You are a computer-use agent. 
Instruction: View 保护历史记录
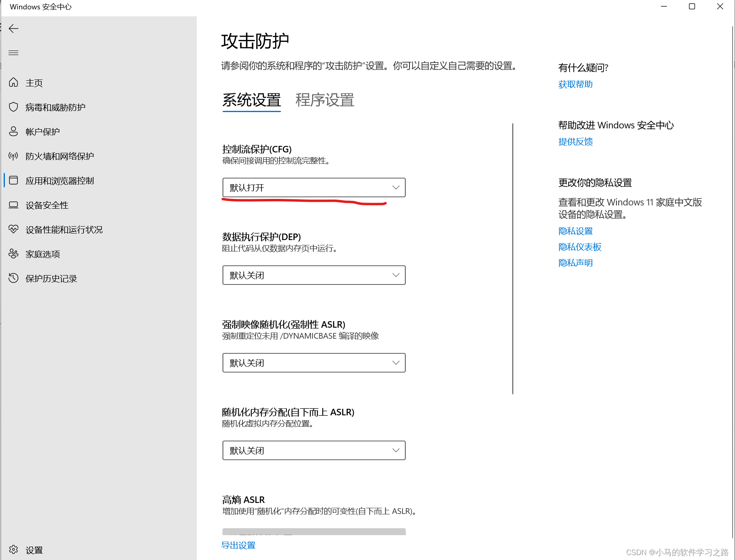[x=51, y=279]
